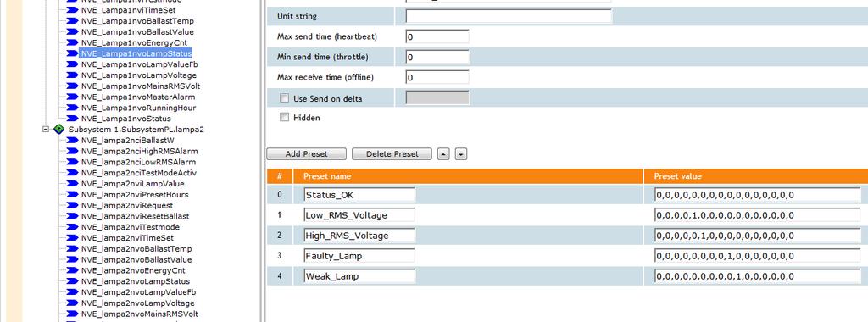Edit the Status_OK preset name field

coord(359,195)
